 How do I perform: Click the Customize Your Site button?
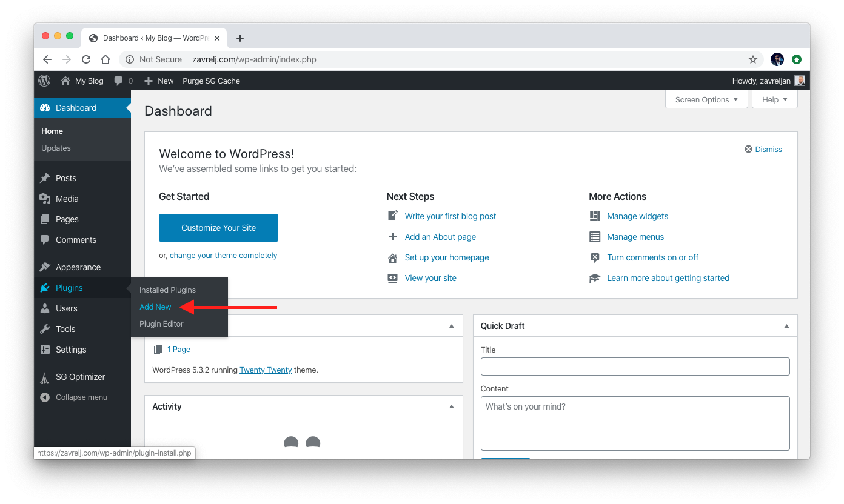click(x=218, y=228)
